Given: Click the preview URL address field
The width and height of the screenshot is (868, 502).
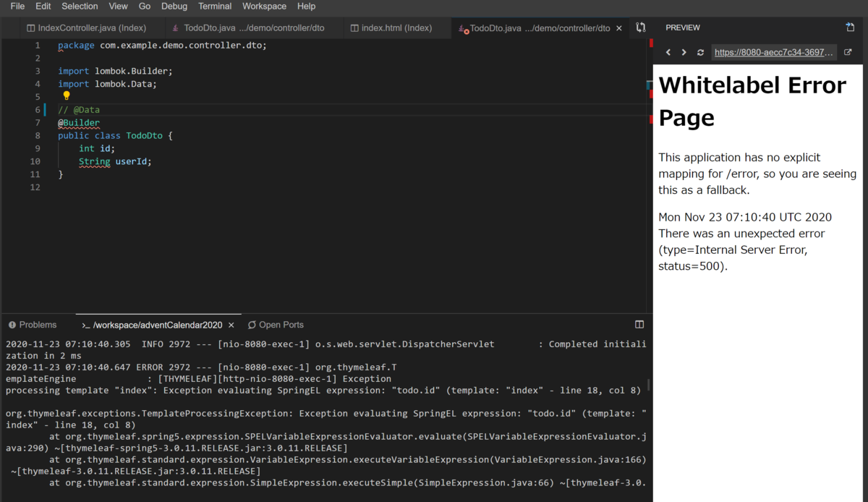Looking at the screenshot, I should [775, 52].
